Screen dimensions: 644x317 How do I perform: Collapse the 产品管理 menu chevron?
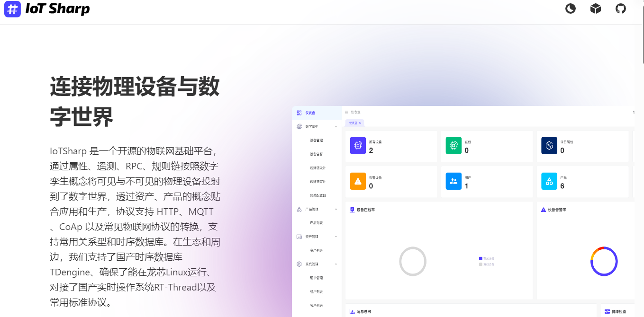pyautogui.click(x=336, y=209)
